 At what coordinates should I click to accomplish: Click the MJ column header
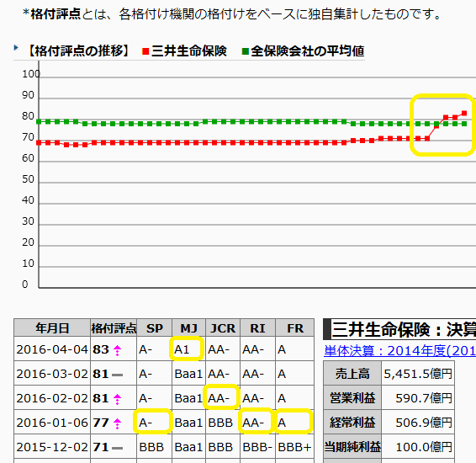click(x=189, y=327)
